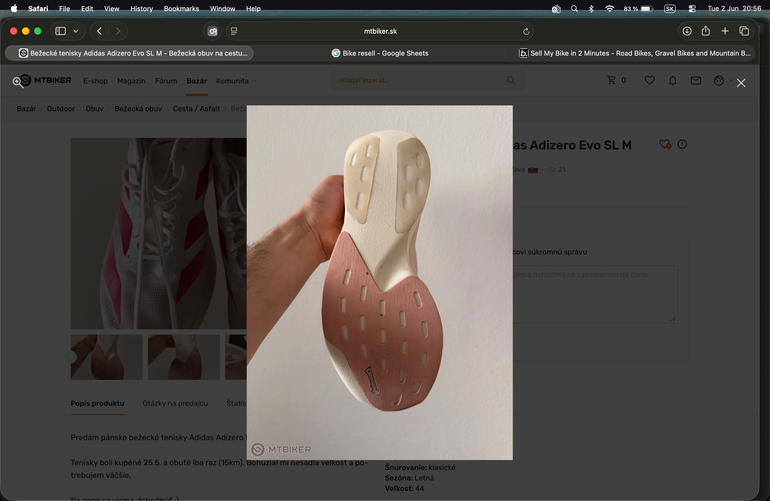The width and height of the screenshot is (770, 501).
Task: Click Bazár in breadcrumb
Action: pos(26,109)
